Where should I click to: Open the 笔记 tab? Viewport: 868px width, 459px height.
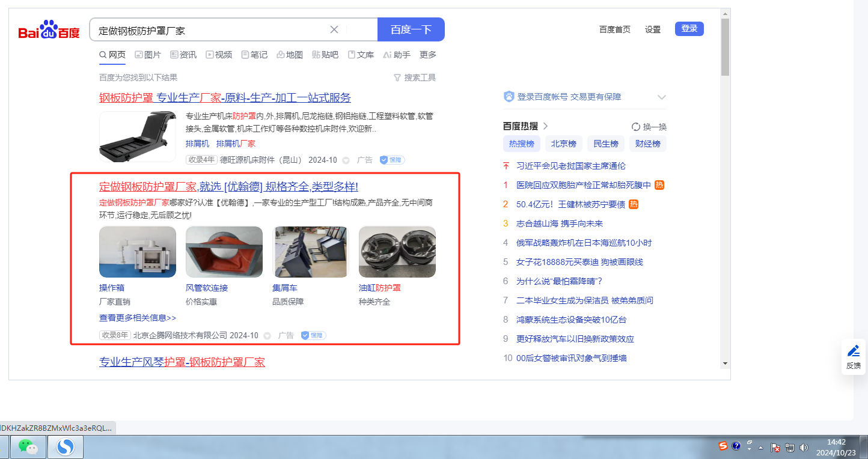(254, 55)
